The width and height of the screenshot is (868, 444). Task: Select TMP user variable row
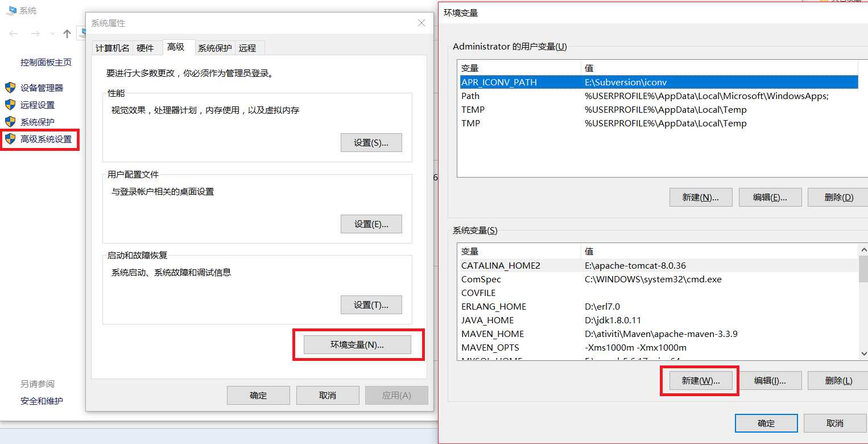[659, 124]
